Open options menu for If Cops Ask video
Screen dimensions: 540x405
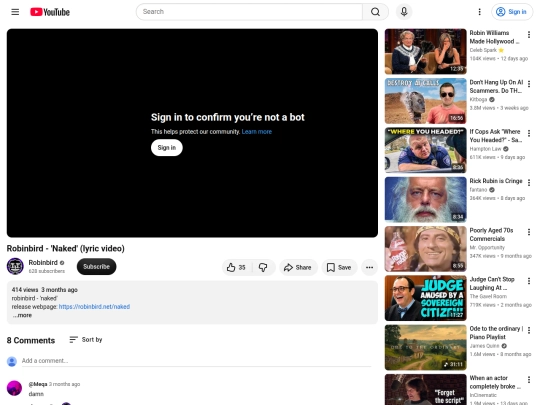(529, 133)
